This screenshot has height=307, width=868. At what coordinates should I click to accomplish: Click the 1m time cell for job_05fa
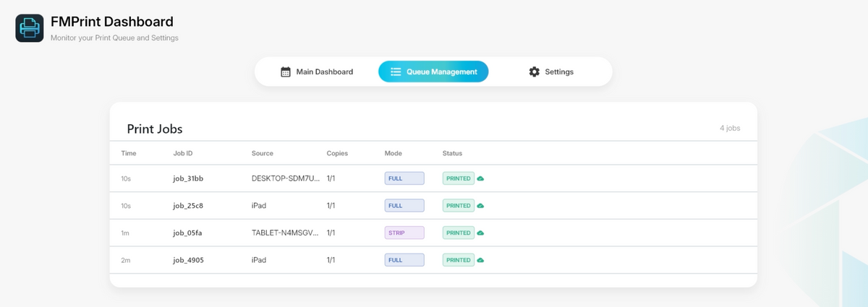point(125,233)
